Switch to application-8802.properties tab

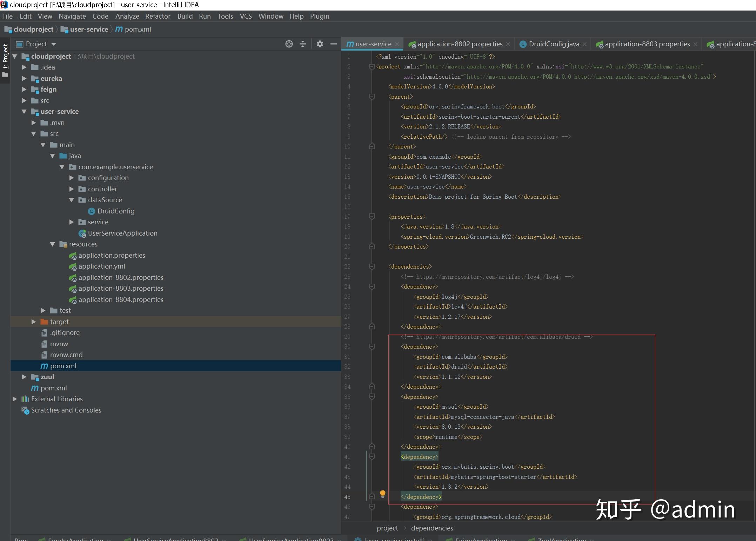point(460,44)
